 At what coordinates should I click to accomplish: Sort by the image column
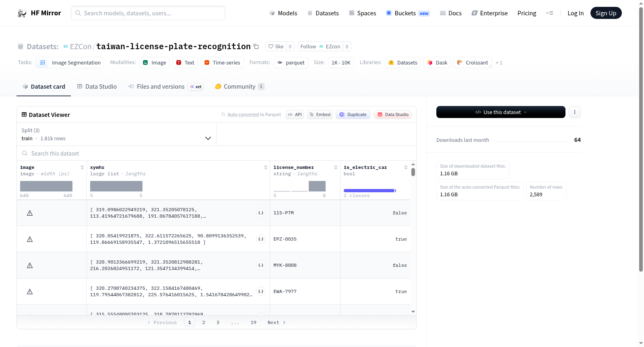click(x=82, y=167)
